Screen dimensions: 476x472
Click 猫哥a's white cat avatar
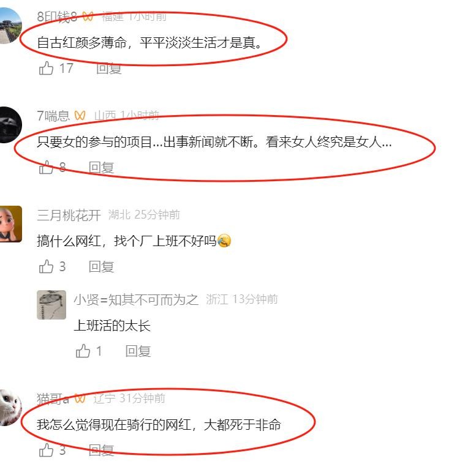[11, 408]
